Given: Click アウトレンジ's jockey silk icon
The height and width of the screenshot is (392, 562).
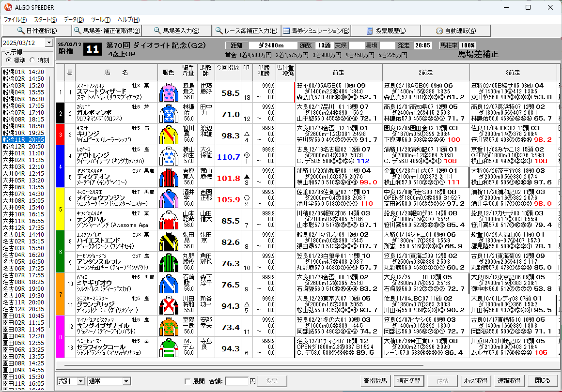Looking at the screenshot, I should pyautogui.click(x=169, y=156).
